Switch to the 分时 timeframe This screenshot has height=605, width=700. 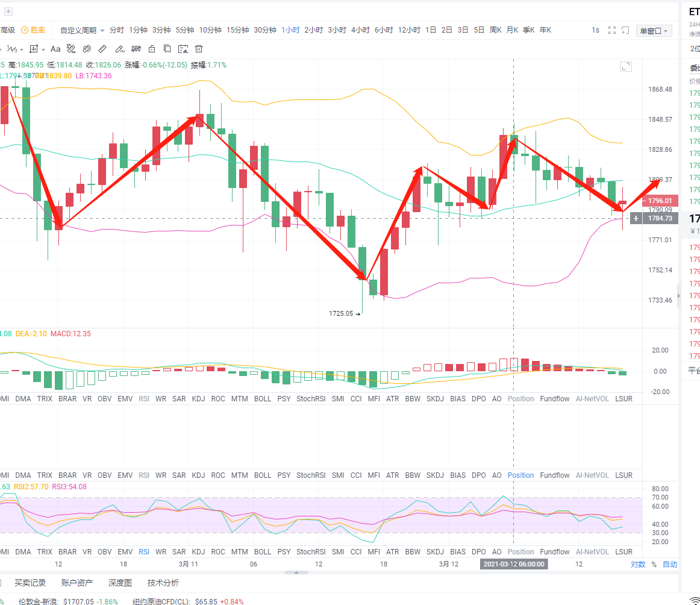(x=116, y=30)
